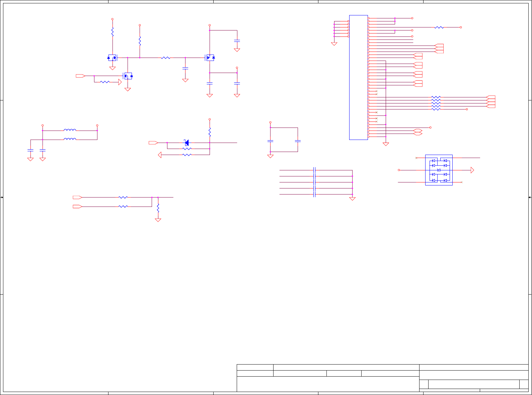The height and width of the screenshot is (395, 532).
Task: Select the lower of the two parallel inductors
Action: [70, 139]
